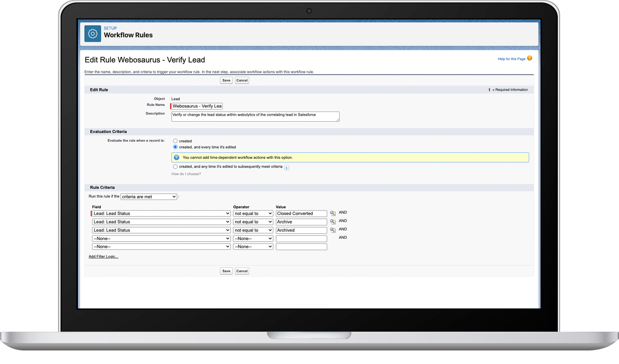This screenshot has width=619, height=364.
Task: Open operator dropdown for Archived row
Action: (253, 230)
